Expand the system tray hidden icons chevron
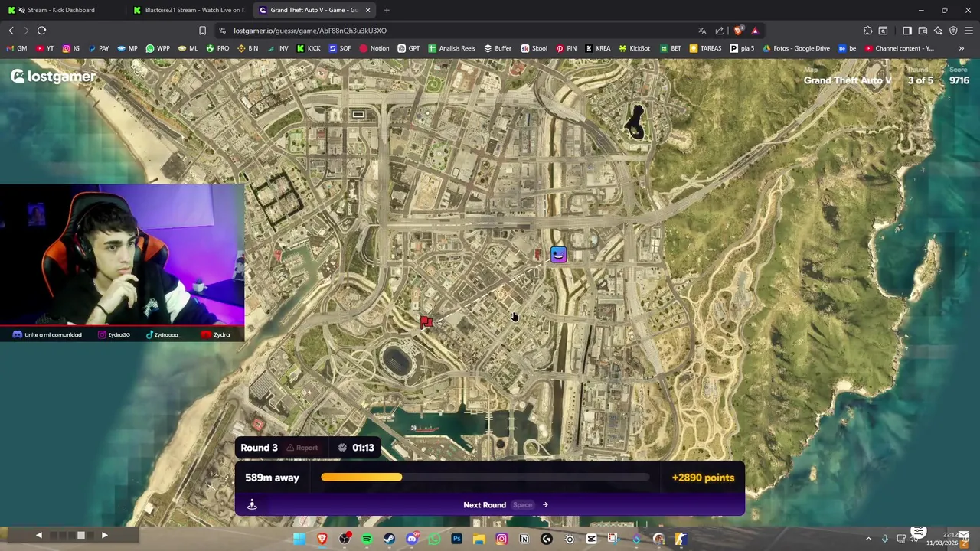This screenshot has width=980, height=551. click(868, 540)
